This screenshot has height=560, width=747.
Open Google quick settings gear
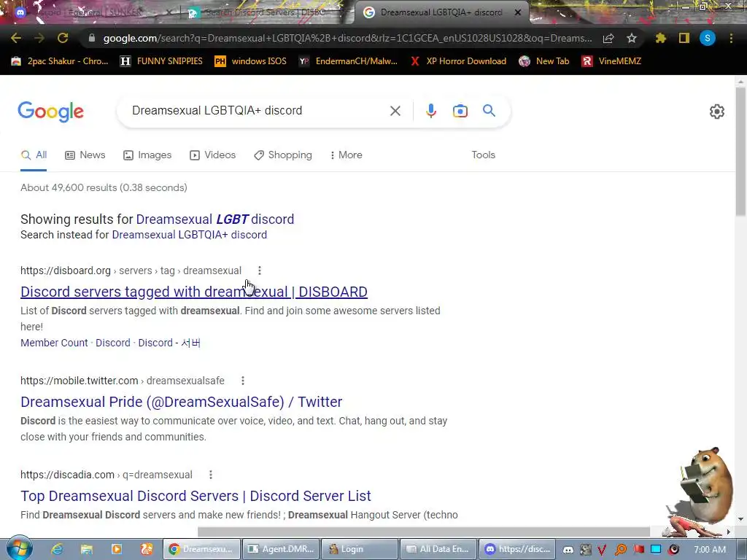[x=717, y=112]
